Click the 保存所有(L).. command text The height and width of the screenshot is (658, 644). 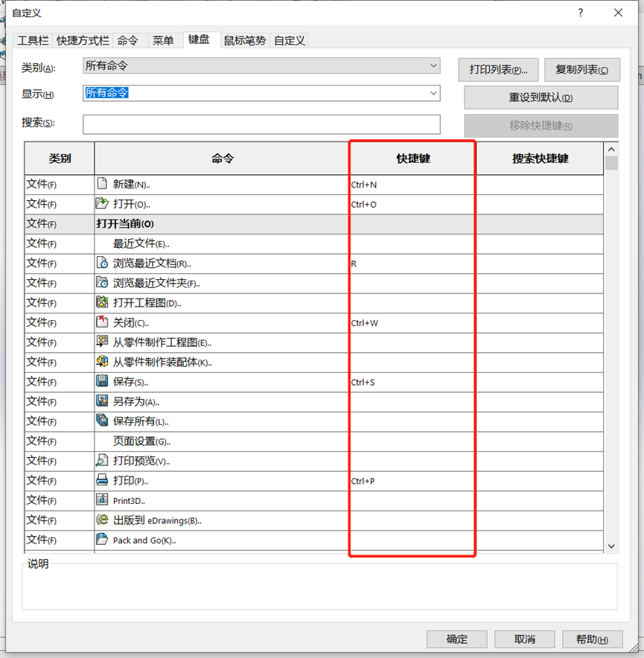pyautogui.click(x=141, y=421)
